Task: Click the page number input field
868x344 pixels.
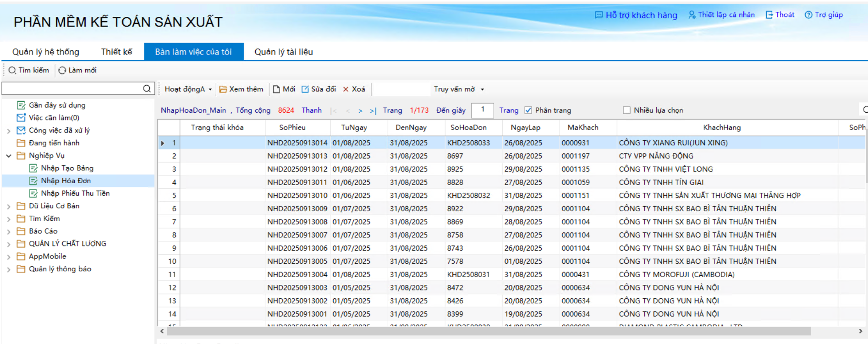Action: tap(482, 110)
